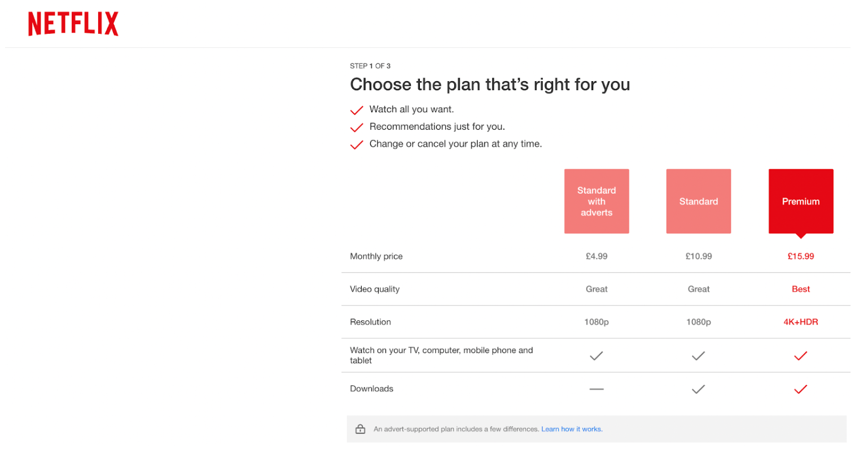Click the dash under Standard with adverts downloads
Image resolution: width=868 pixels, height=458 pixels.
coord(597,389)
